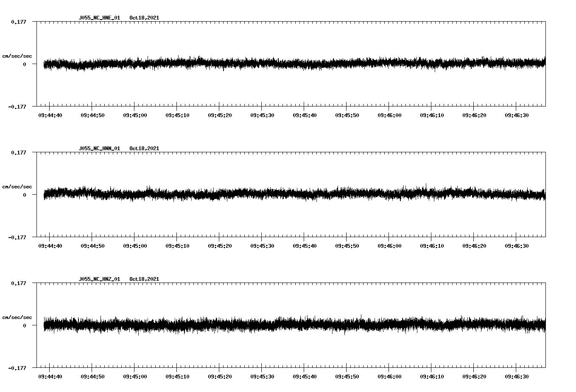Click the 09:45:00 time label under the HNN plot

(135, 246)
